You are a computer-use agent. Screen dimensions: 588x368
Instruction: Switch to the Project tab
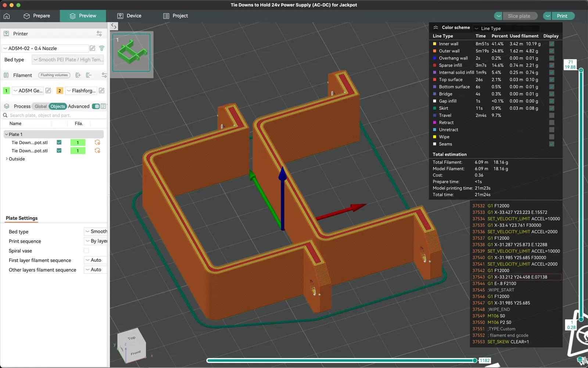pos(176,16)
